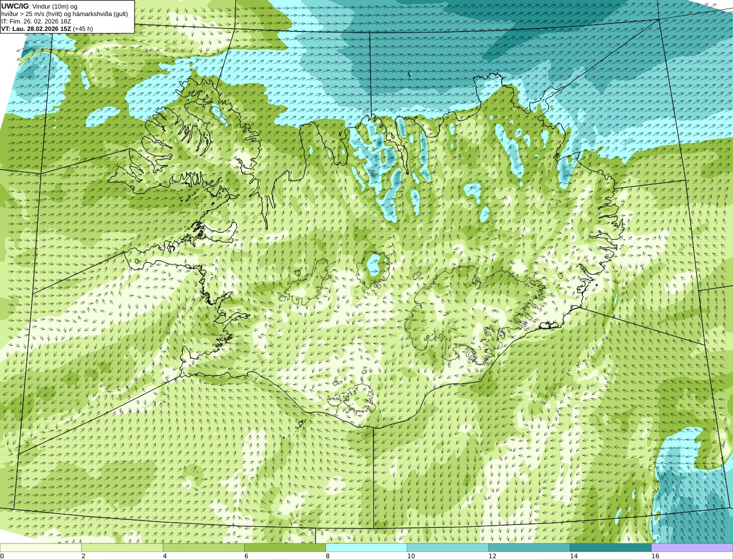Click the legend scale label '4'
The width and height of the screenshot is (733, 560).
pos(165,556)
